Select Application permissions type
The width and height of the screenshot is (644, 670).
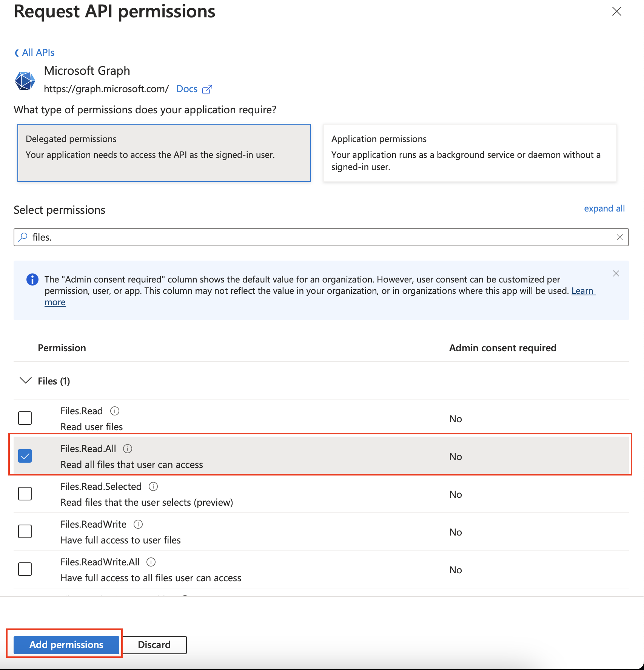(x=470, y=153)
